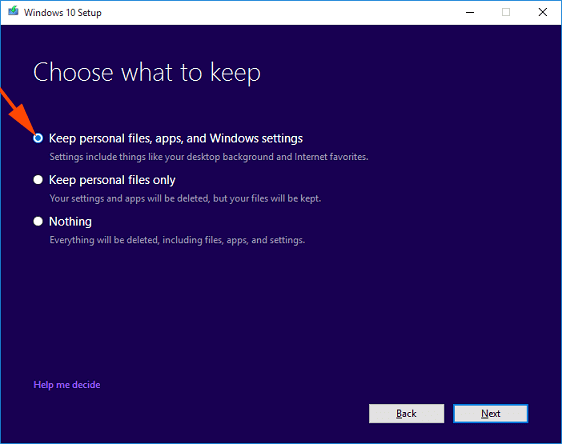The image size is (562, 444).
Task: Click the 'Keep personal files only' label text
Action: tap(112, 180)
